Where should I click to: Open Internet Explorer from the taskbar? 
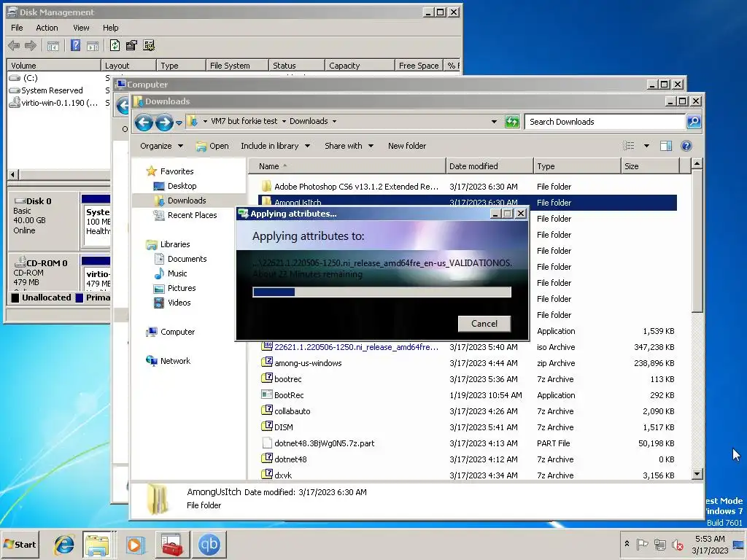coord(64,544)
